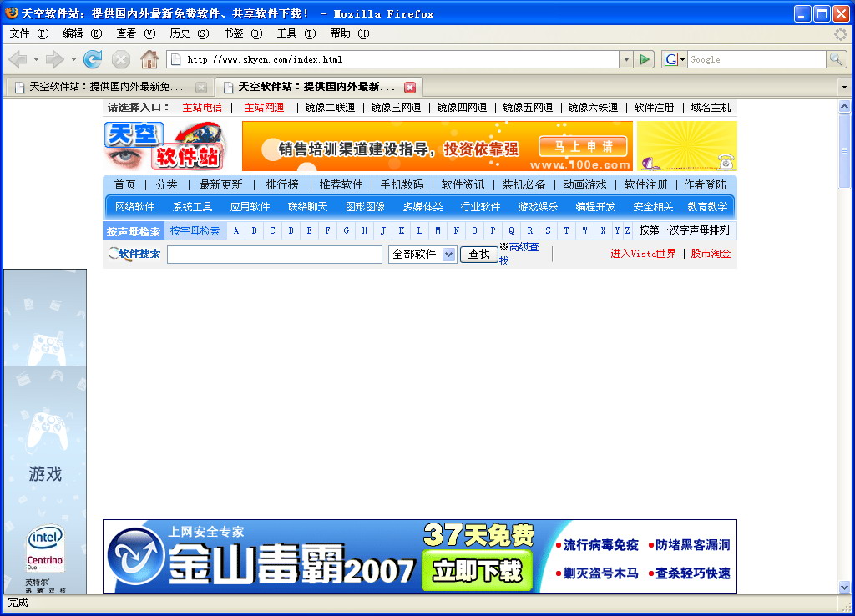Click into the Google search box
Image resolution: width=855 pixels, height=616 pixels.
(756, 59)
